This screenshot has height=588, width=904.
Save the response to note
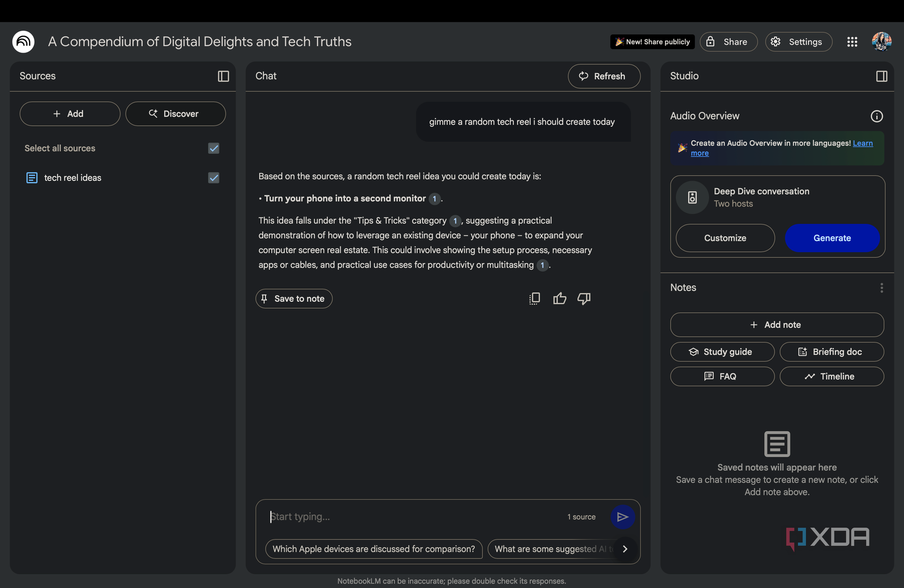[x=294, y=299]
